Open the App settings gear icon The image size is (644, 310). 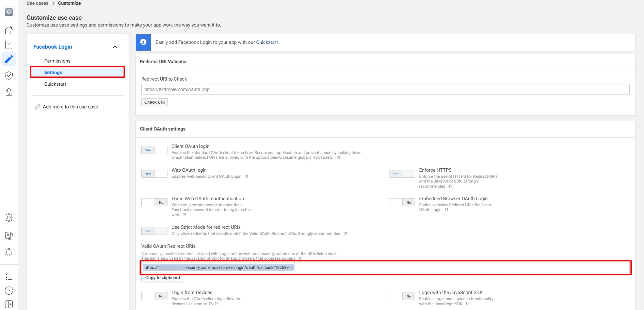tap(9, 218)
